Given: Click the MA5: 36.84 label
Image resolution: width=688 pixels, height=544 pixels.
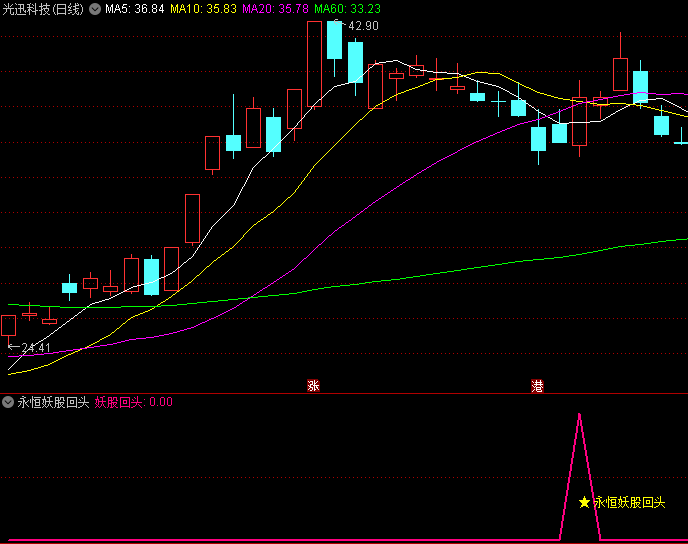Looking at the screenshot, I should [x=135, y=9].
